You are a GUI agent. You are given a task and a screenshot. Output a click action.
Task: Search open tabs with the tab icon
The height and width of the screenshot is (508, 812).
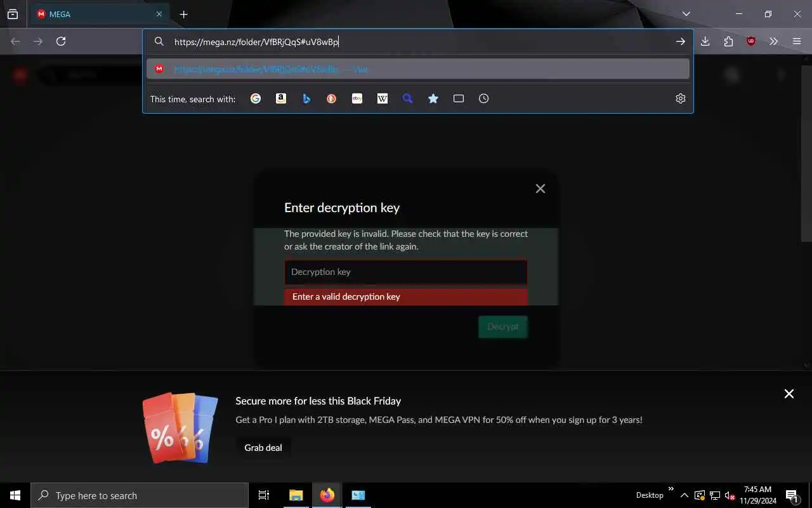[x=459, y=98]
